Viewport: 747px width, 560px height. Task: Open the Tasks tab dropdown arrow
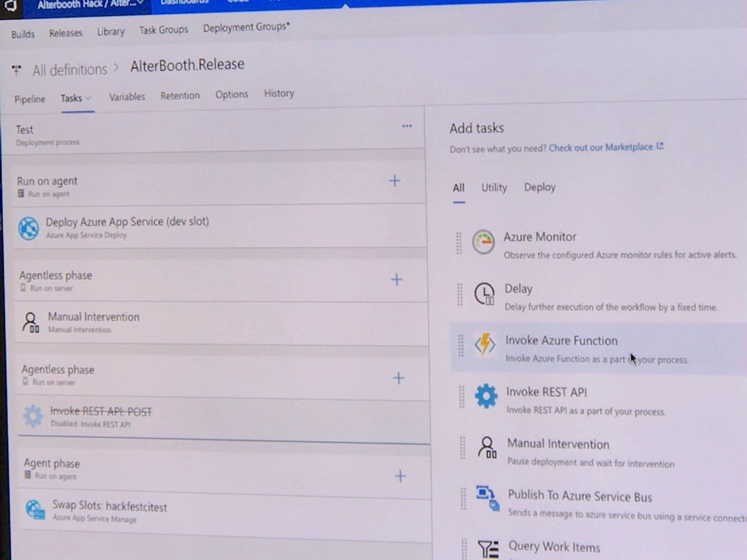pos(88,98)
